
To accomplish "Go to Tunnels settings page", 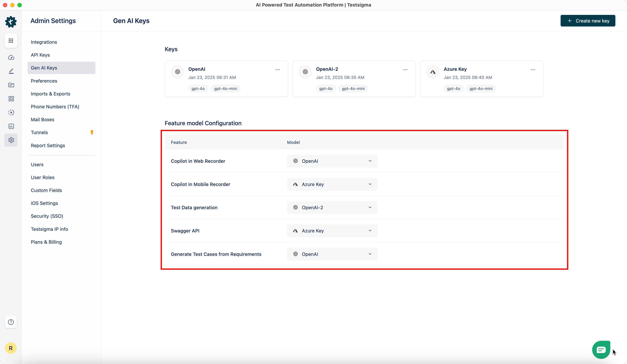I will pos(39,132).
